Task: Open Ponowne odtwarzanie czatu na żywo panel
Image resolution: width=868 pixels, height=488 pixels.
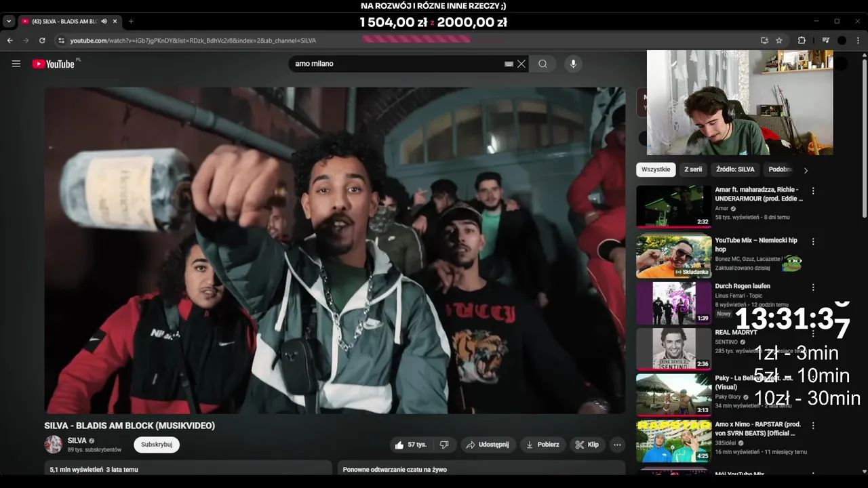Action: click(x=481, y=469)
